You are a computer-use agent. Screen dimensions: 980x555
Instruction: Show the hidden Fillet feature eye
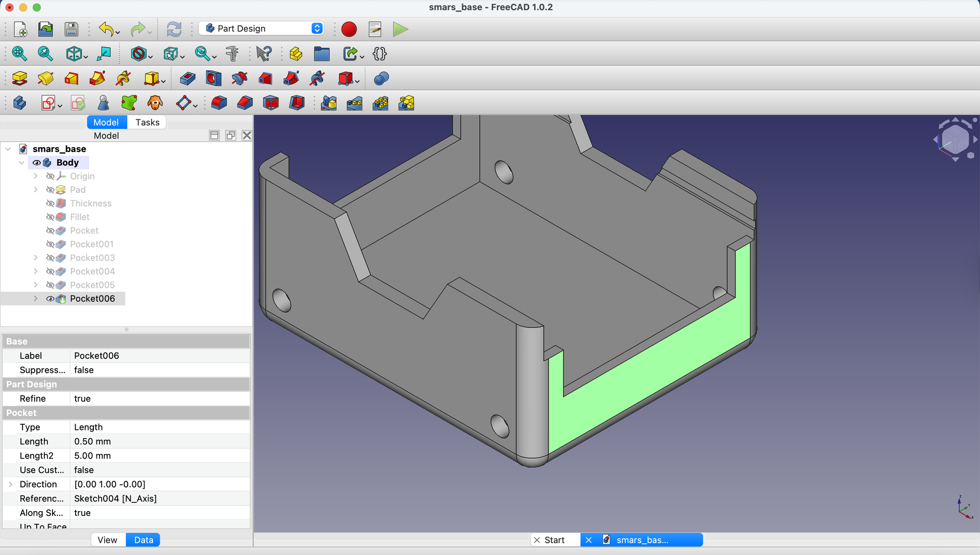point(50,217)
